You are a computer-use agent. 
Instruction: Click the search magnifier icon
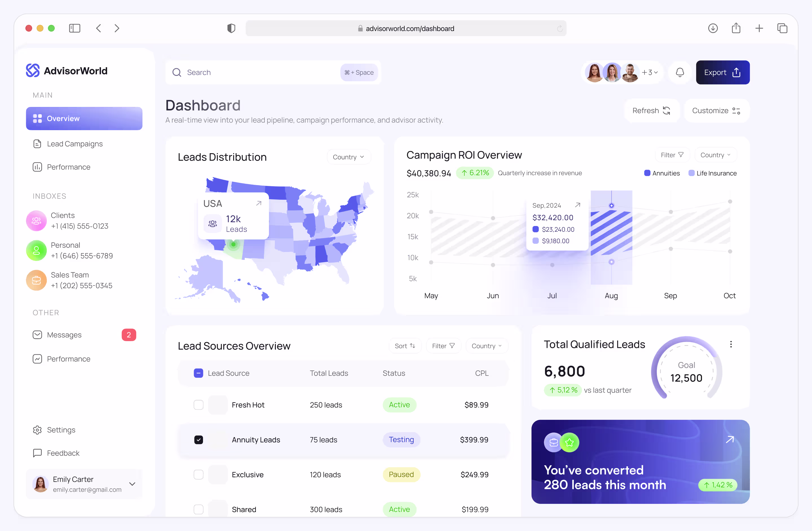pyautogui.click(x=177, y=73)
